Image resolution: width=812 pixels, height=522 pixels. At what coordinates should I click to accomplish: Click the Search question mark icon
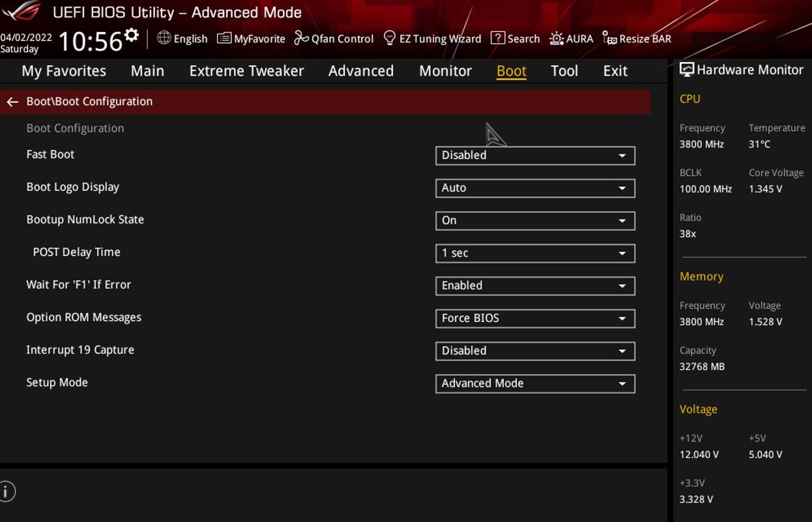click(x=498, y=38)
